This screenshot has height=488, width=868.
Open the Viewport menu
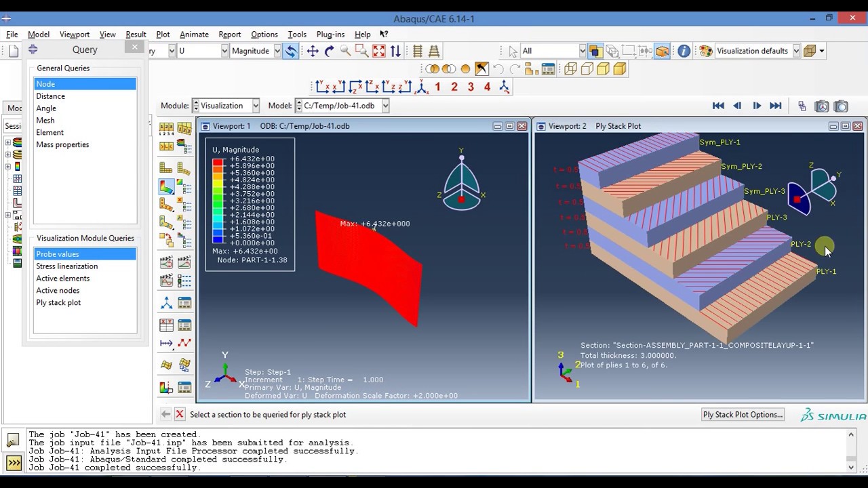(75, 34)
